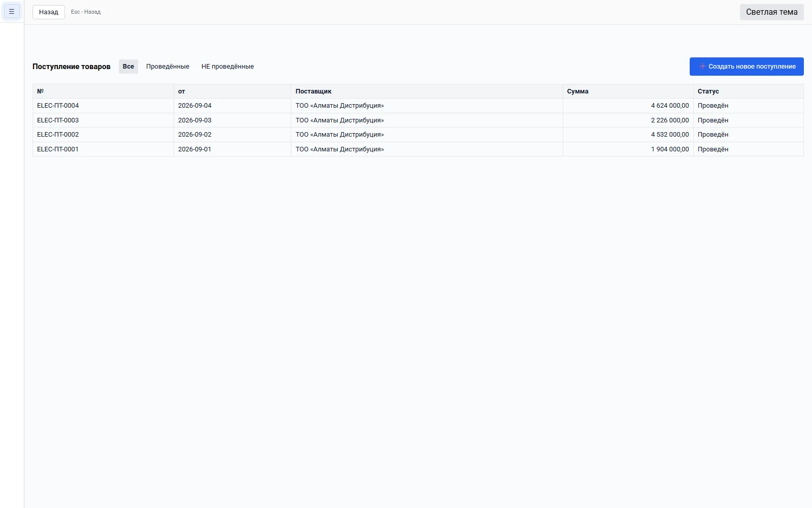The height and width of the screenshot is (508, 812).
Task: Click Создать новое поступление button
Action: coord(747,67)
